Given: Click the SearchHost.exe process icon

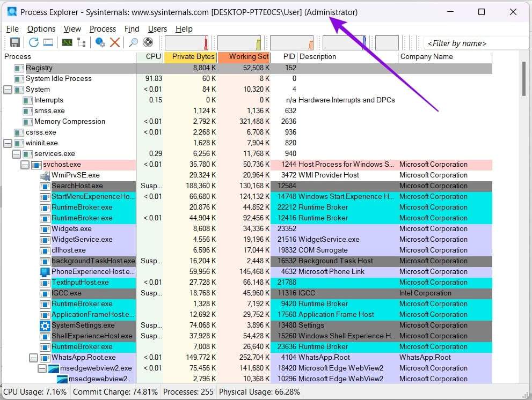Looking at the screenshot, I should [x=45, y=186].
